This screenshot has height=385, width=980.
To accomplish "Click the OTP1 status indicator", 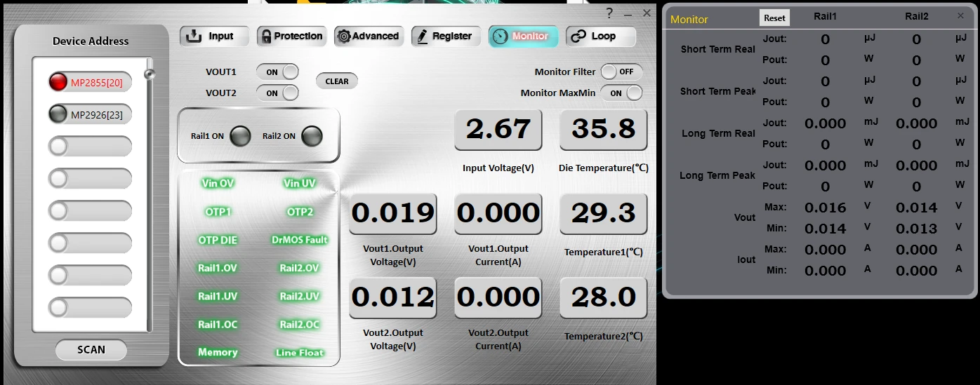I will (218, 211).
